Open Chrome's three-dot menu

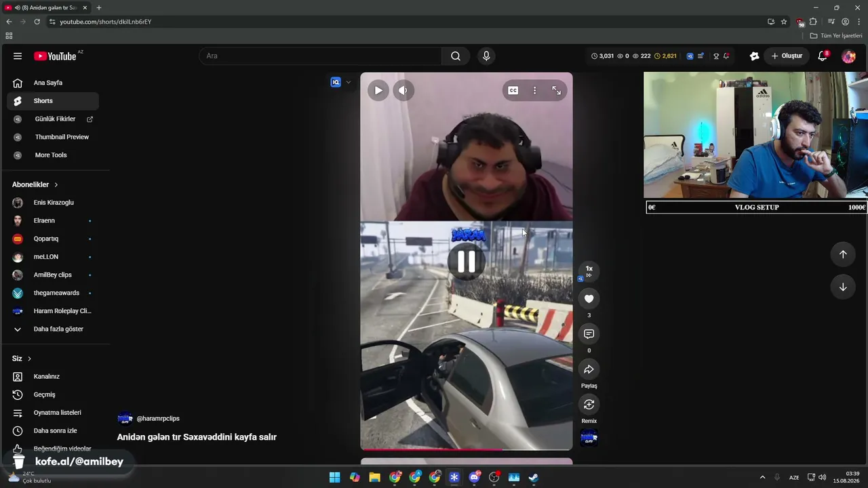pyautogui.click(x=859, y=22)
